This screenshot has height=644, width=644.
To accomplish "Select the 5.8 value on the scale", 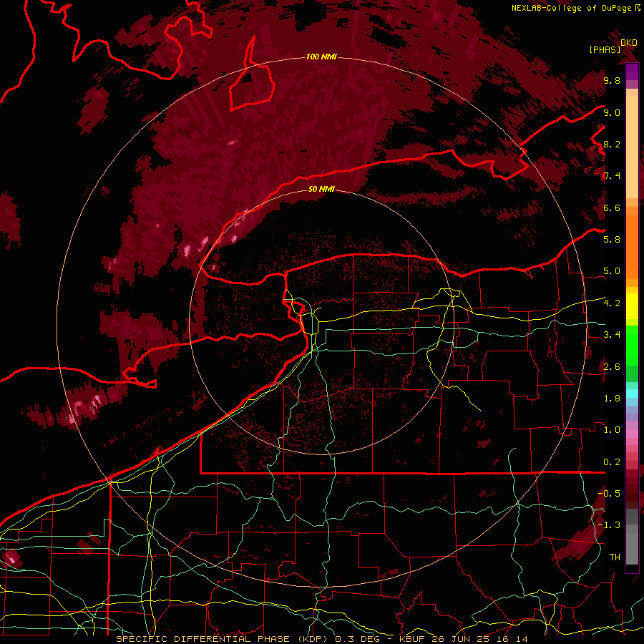I will (x=612, y=240).
